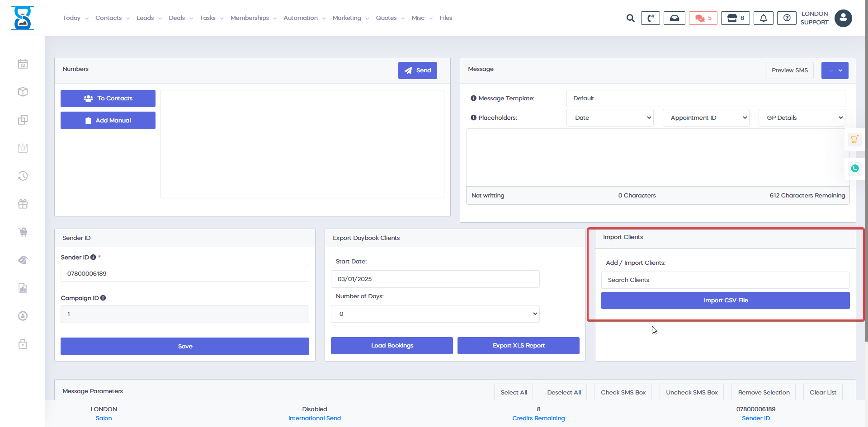Open the Number of Days dropdown
This screenshot has width=868, height=427.
(435, 314)
